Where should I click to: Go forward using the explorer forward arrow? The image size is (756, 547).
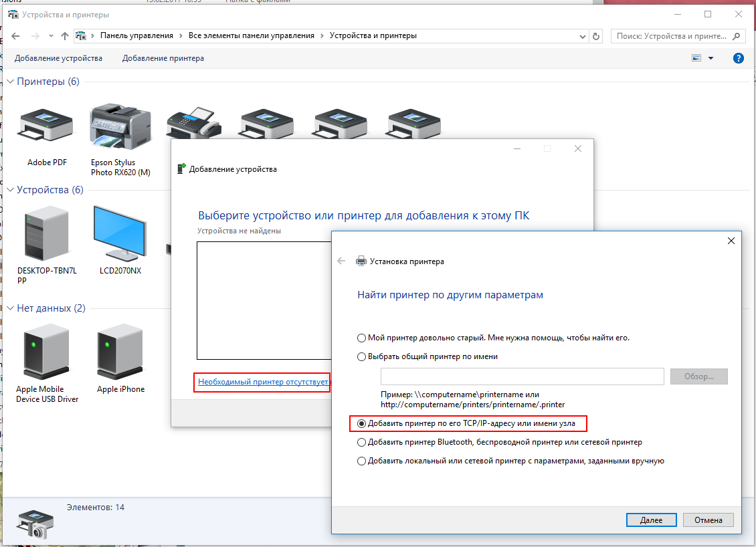click(x=35, y=35)
